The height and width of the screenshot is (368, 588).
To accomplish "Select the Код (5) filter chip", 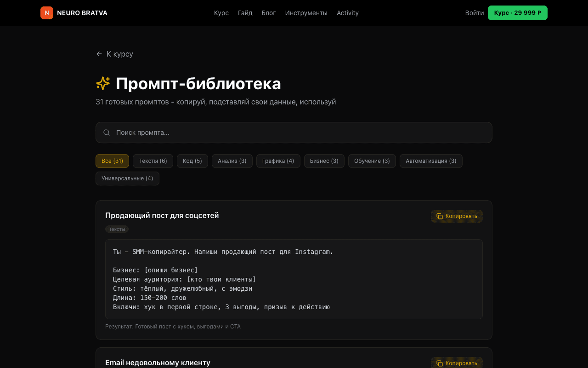I will point(192,161).
